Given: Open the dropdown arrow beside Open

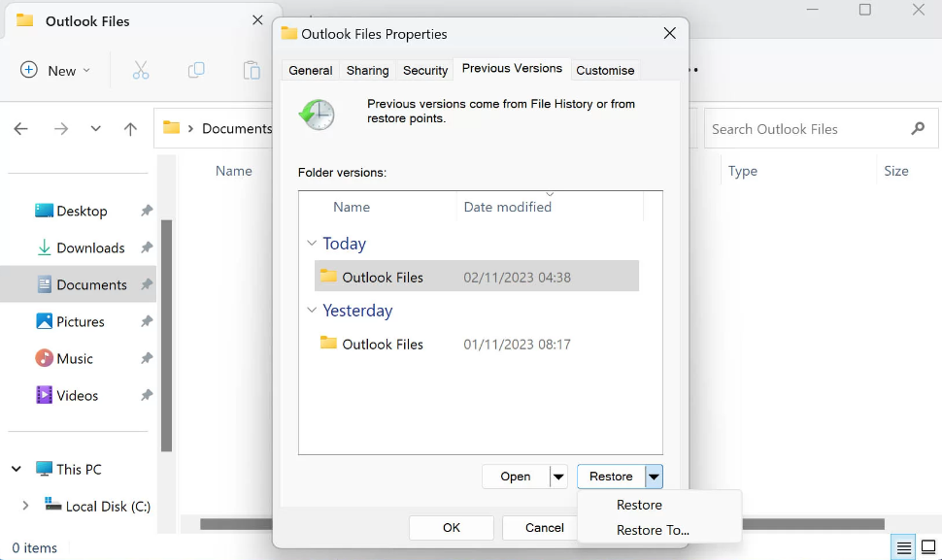Looking at the screenshot, I should tap(558, 477).
